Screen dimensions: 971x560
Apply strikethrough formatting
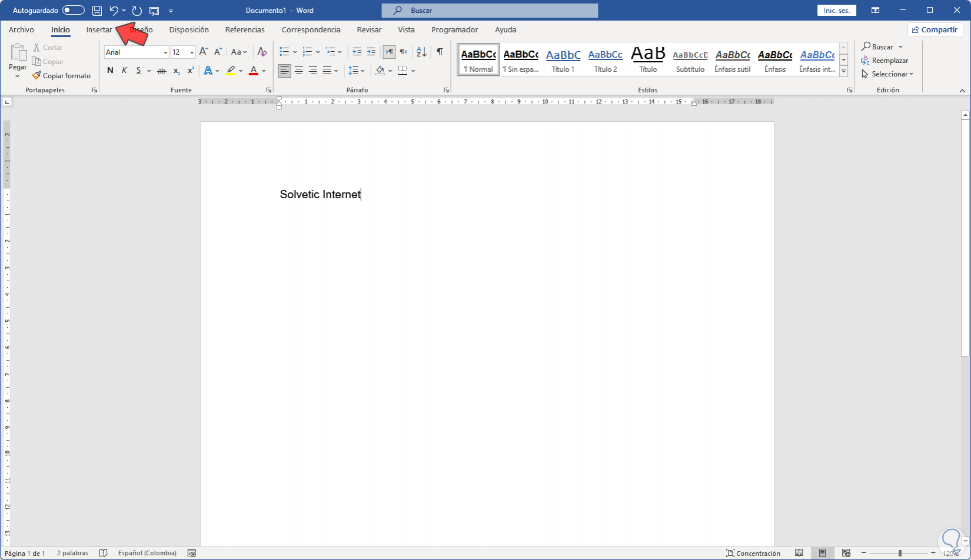coord(161,71)
